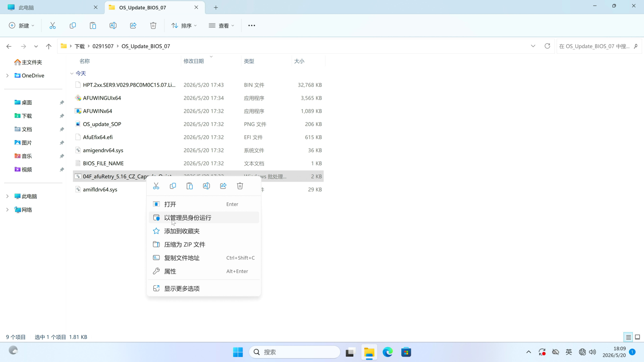
Task: Click 0291507 in the breadcrumb path
Action: click(x=103, y=46)
